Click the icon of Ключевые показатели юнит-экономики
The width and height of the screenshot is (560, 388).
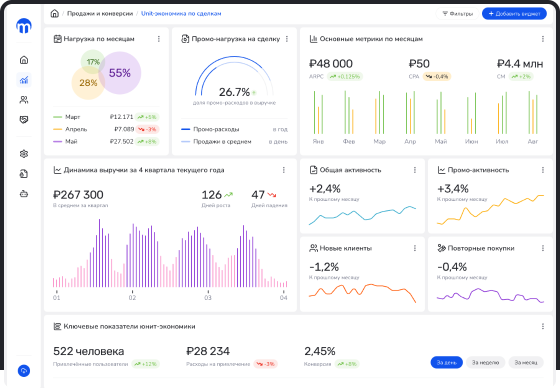(x=57, y=326)
